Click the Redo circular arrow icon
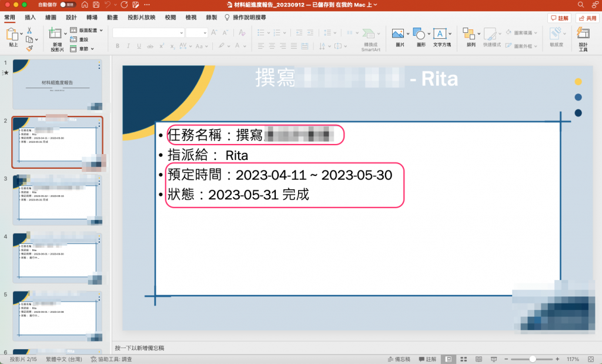Image resolution: width=602 pixels, height=364 pixels. pyautogui.click(x=124, y=5)
